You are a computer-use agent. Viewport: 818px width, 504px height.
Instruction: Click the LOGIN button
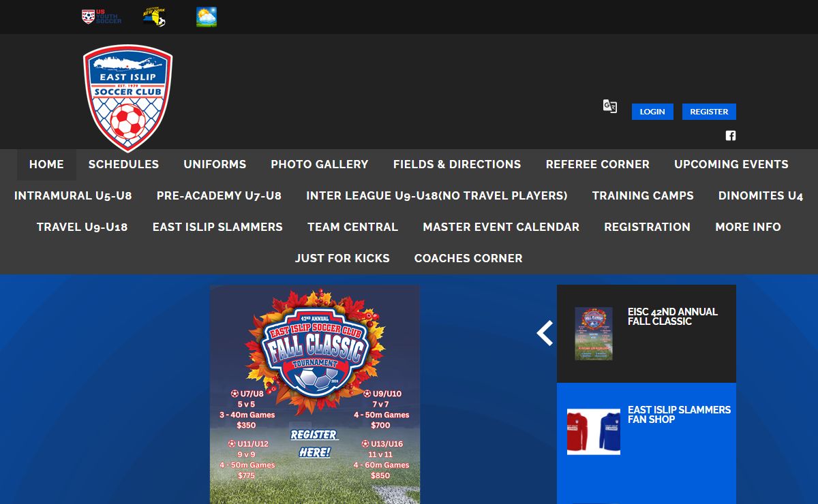click(x=652, y=112)
